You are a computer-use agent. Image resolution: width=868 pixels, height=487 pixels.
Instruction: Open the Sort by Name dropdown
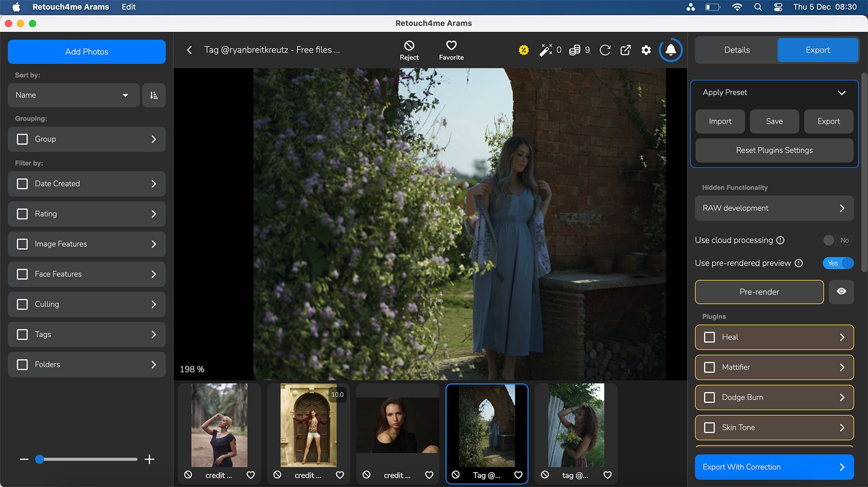click(74, 95)
